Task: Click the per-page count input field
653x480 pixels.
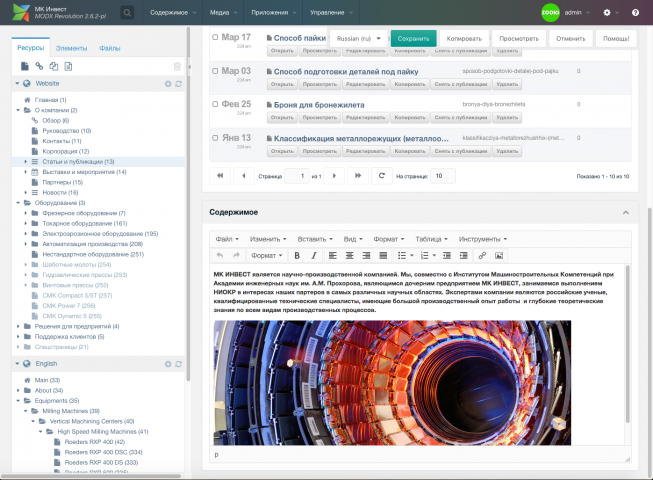Action: pyautogui.click(x=443, y=176)
